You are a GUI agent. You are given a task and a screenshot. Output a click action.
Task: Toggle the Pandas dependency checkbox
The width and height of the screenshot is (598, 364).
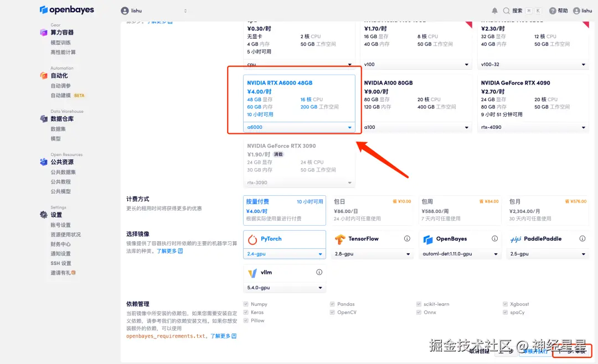(x=332, y=304)
